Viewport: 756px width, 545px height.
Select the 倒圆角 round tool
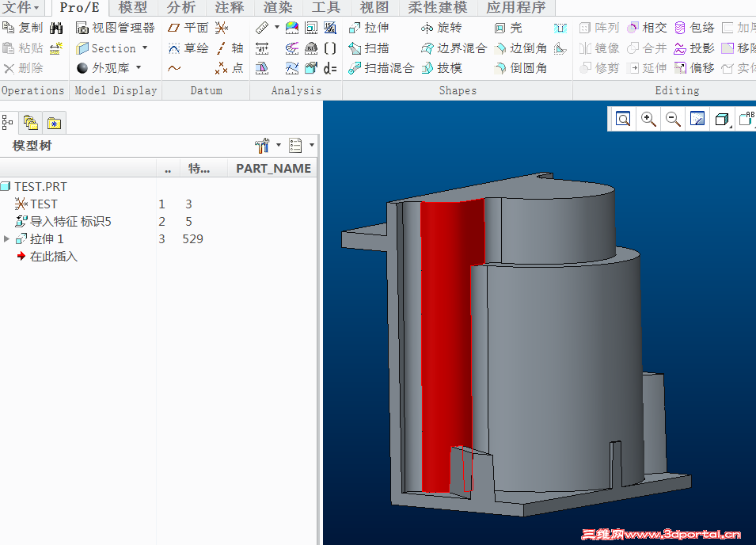pyautogui.click(x=521, y=68)
